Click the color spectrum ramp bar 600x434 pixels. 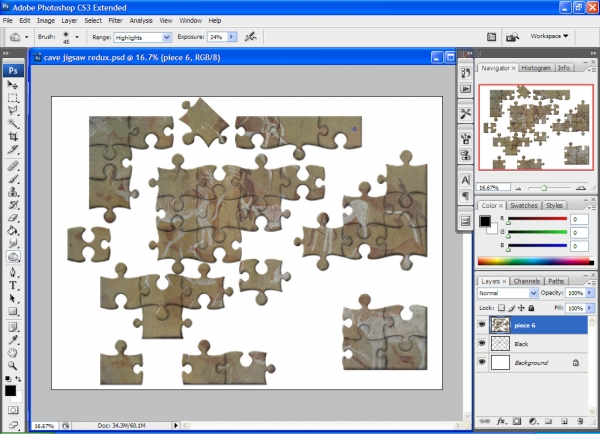tap(536, 261)
